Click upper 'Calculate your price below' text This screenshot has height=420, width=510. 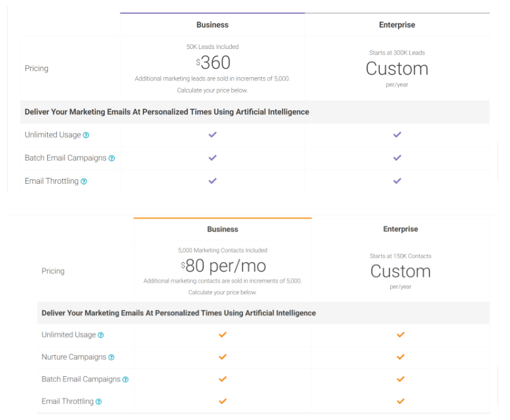point(212,90)
